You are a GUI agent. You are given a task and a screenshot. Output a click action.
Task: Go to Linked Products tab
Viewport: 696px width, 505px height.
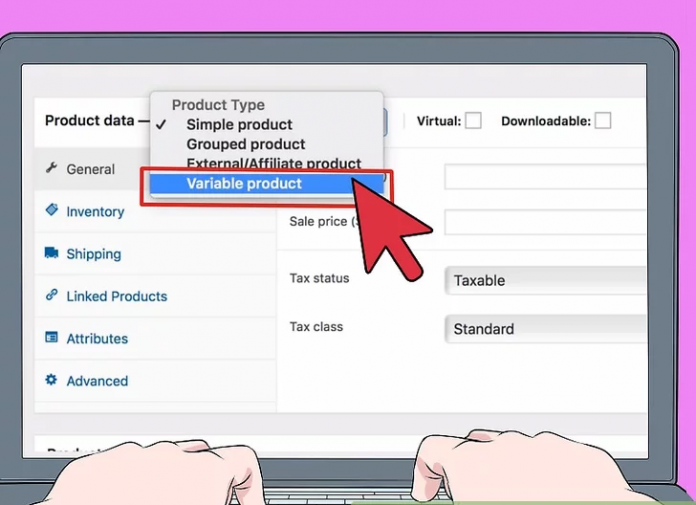[x=116, y=296]
